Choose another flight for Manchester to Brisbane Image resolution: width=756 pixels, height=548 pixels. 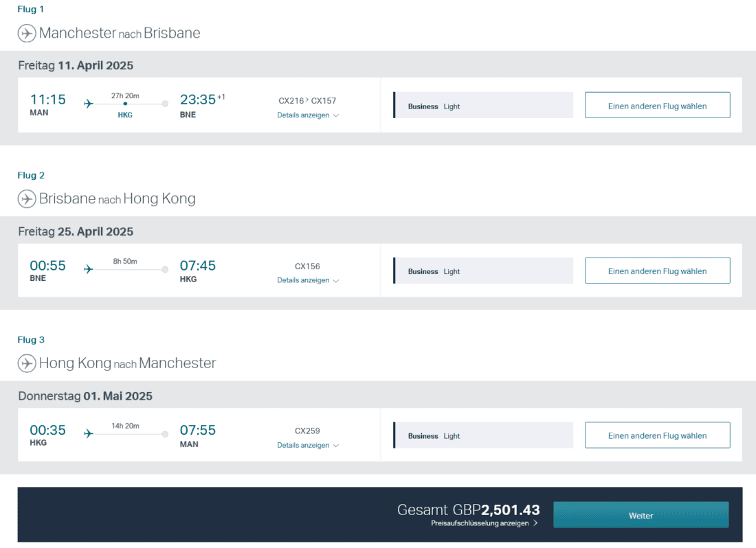tap(657, 106)
